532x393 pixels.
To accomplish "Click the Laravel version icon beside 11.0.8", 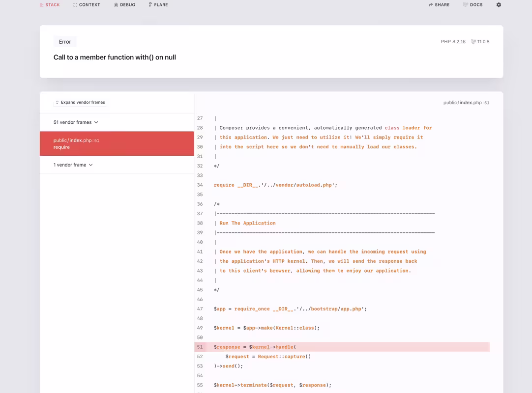I will (x=473, y=42).
